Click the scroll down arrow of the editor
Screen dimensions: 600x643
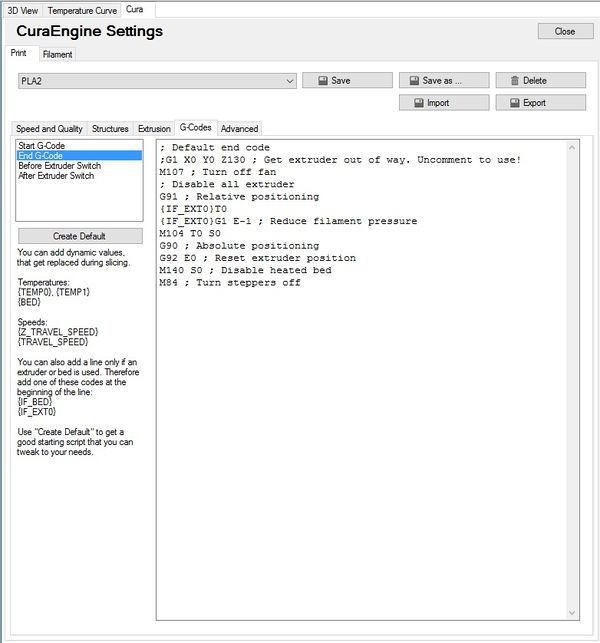(x=572, y=613)
